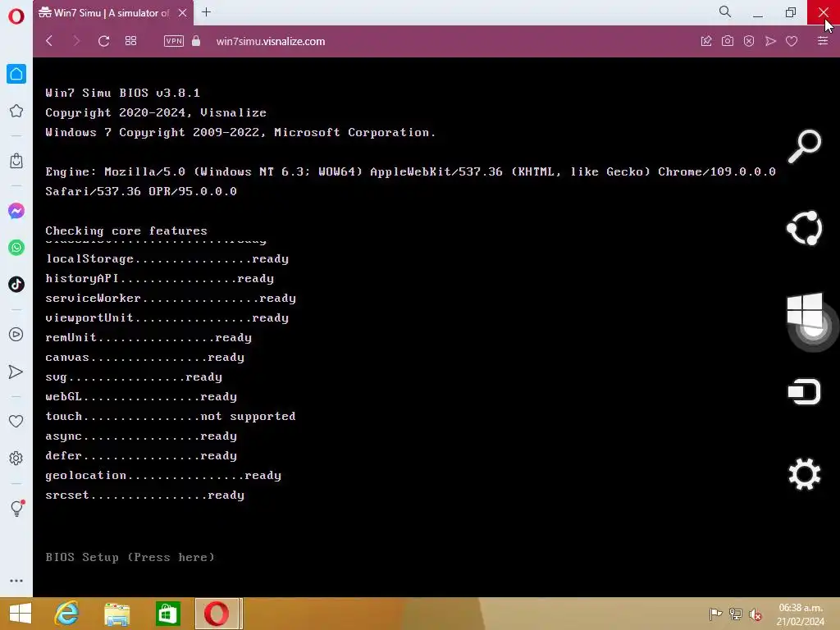
Task: Click the 'Checking core features' heading
Action: 126,231
